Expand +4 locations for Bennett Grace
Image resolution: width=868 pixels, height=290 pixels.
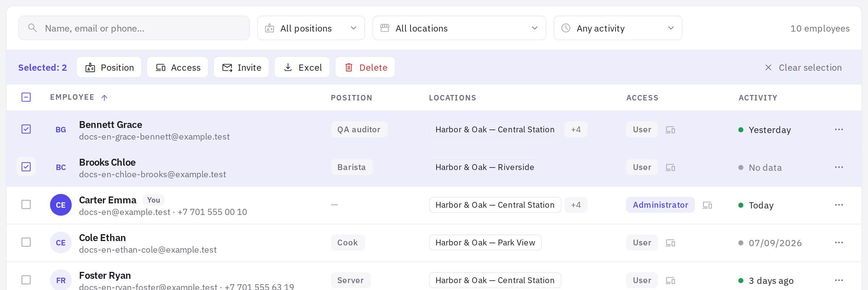click(x=576, y=129)
